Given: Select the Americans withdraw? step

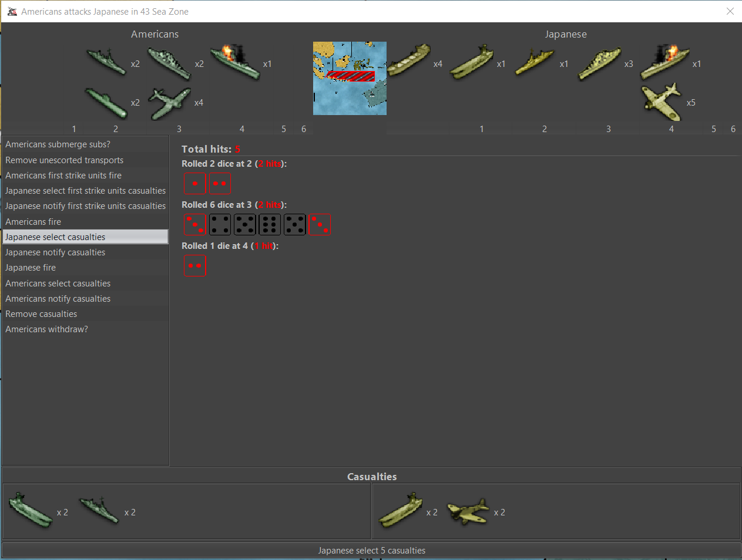Looking at the screenshot, I should coord(85,329).
